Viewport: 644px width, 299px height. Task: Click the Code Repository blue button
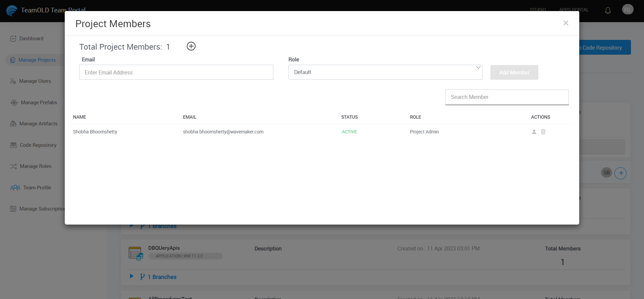pyautogui.click(x=604, y=48)
